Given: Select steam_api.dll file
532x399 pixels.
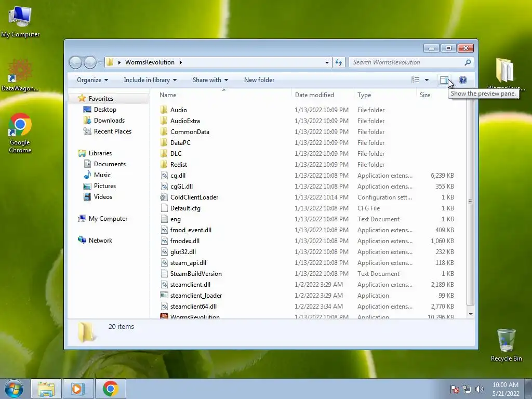Looking at the screenshot, I should (x=188, y=262).
